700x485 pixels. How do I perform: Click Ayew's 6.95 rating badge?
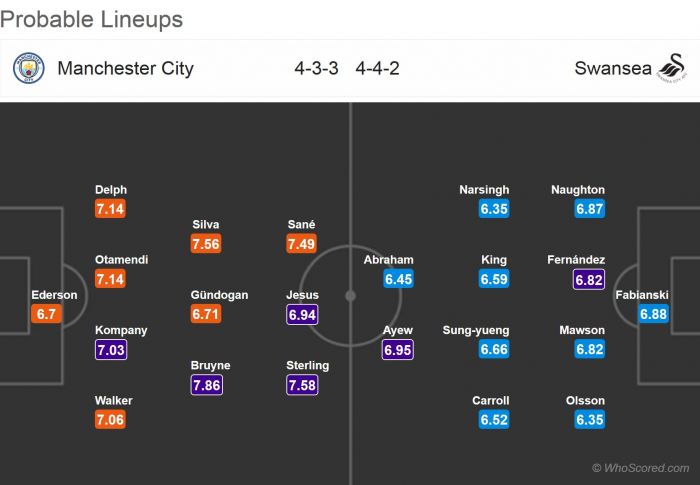click(398, 350)
